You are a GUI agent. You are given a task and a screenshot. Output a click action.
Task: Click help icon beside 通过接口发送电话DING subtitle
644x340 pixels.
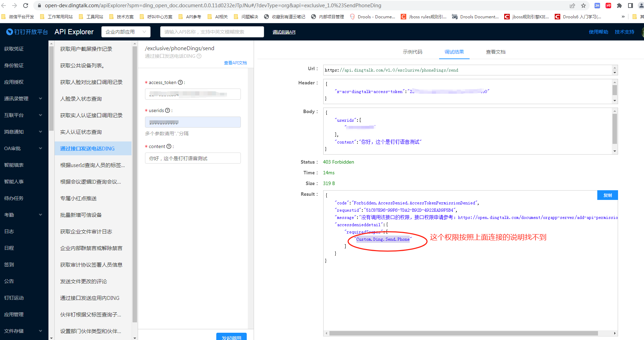[199, 56]
